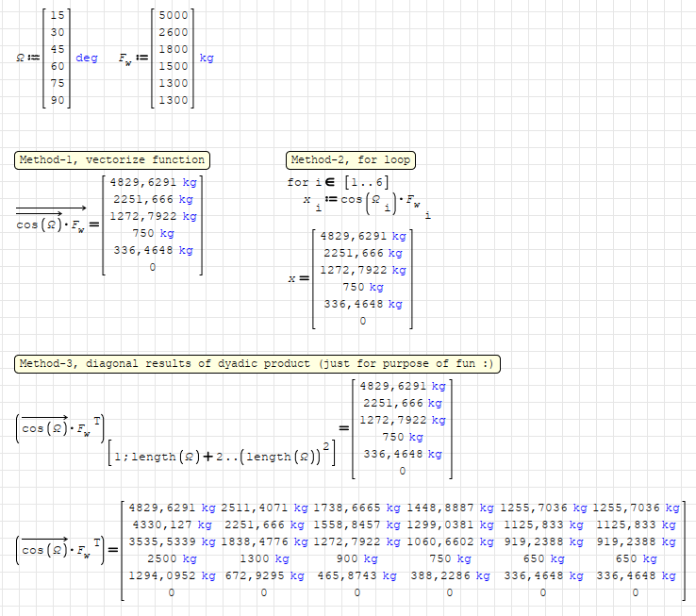Click the 5000 value in F_w vector
The height and width of the screenshot is (616, 696).
tap(173, 15)
